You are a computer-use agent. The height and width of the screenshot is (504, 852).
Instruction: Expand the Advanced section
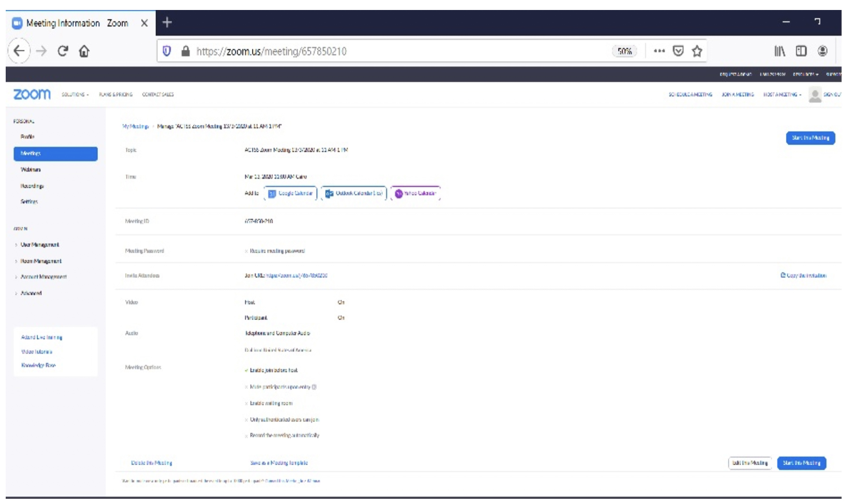coord(31,293)
